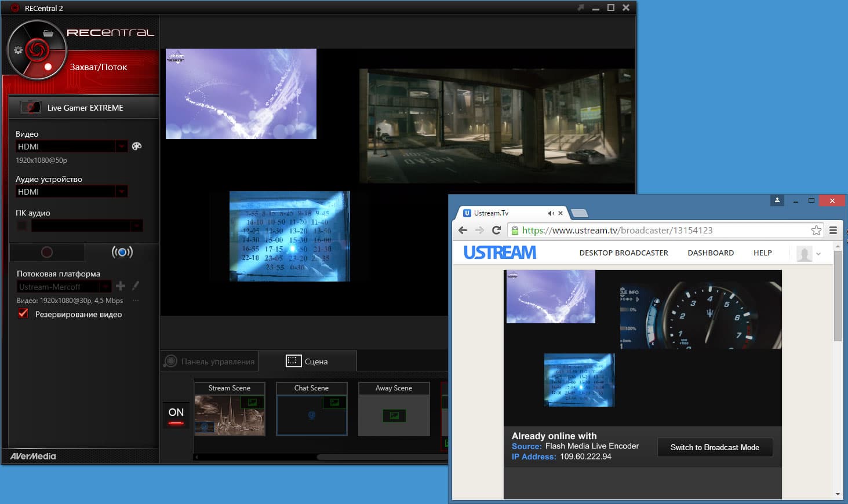Toggle the scene ON switch
This screenshot has width=848, height=504.
[x=176, y=415]
